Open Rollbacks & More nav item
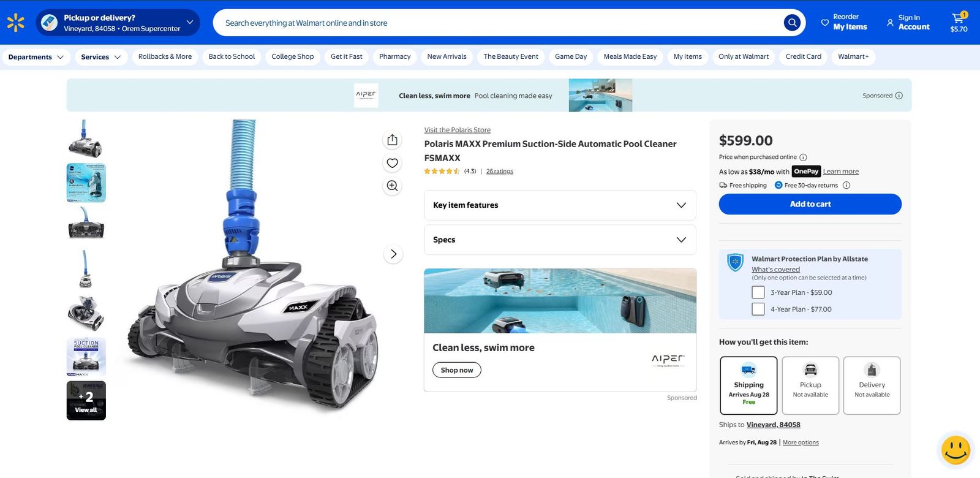Screen dimensions: 980x478 pyautogui.click(x=165, y=56)
